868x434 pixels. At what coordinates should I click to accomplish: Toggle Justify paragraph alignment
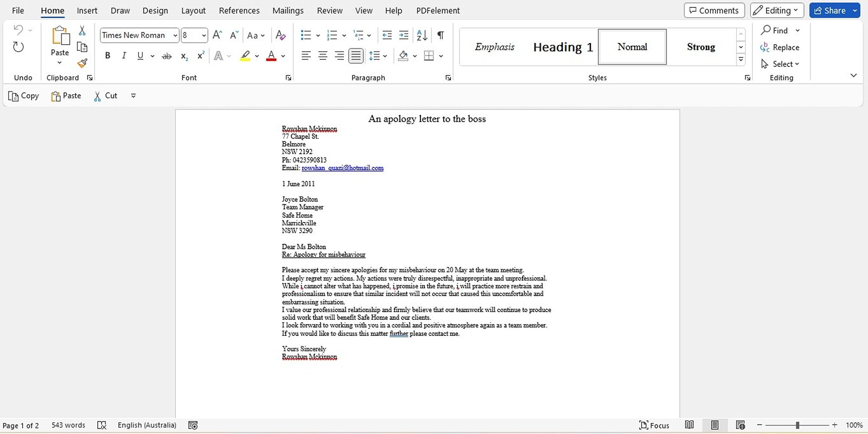pyautogui.click(x=356, y=56)
